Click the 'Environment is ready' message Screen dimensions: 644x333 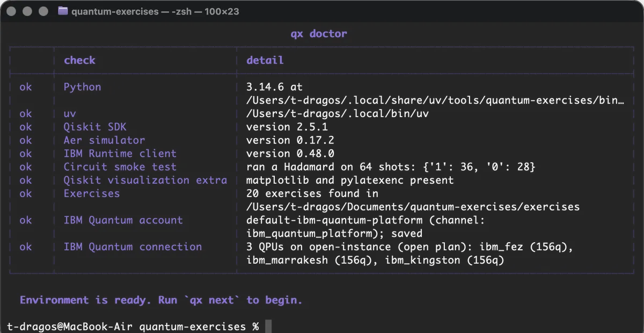coord(161,300)
